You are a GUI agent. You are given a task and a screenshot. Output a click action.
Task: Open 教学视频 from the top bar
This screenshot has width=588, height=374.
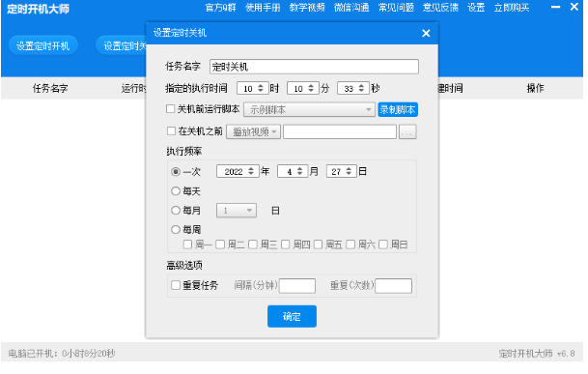click(x=307, y=8)
